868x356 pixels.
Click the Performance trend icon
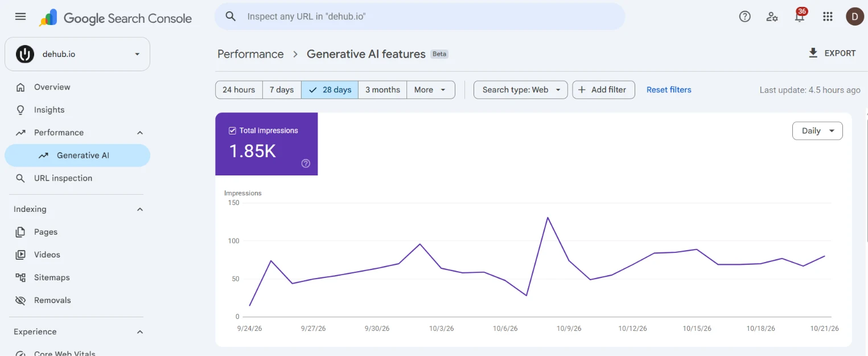point(20,133)
